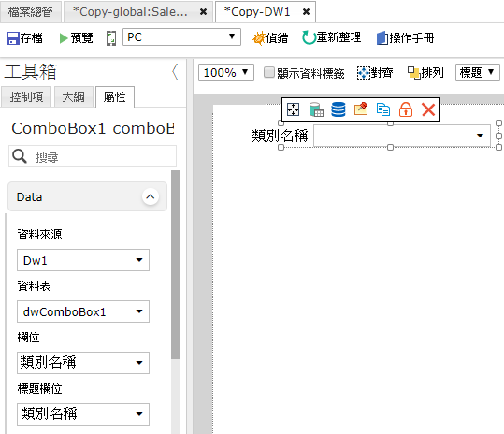The image size is (504, 434).
Task: Click the mobile device icon beside PC
Action: coord(111,38)
